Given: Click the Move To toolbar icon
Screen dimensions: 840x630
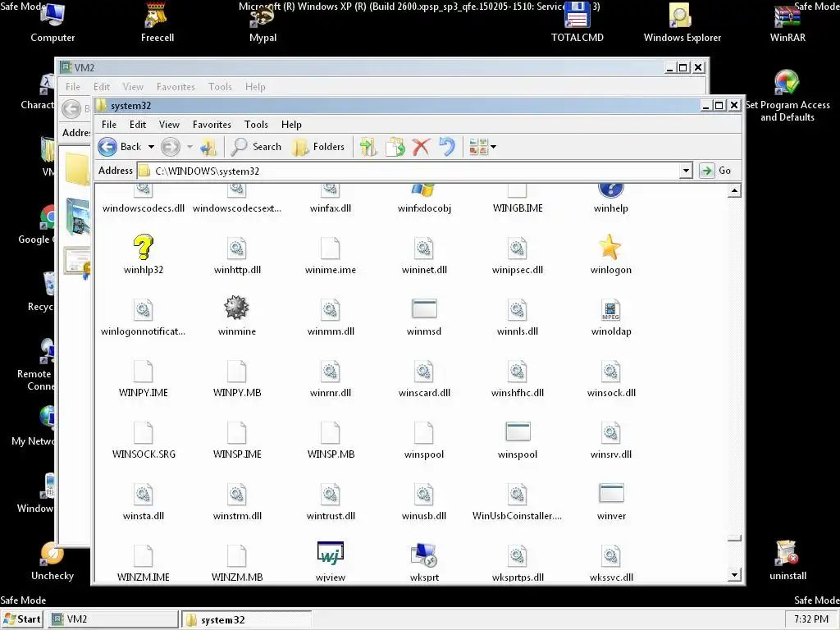Looking at the screenshot, I should pos(368,147).
